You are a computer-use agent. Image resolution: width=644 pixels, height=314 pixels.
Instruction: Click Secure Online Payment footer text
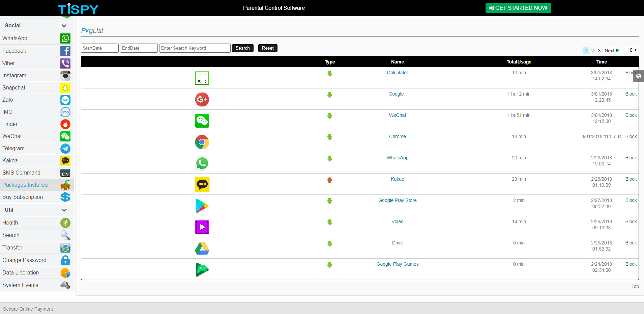tap(28, 309)
